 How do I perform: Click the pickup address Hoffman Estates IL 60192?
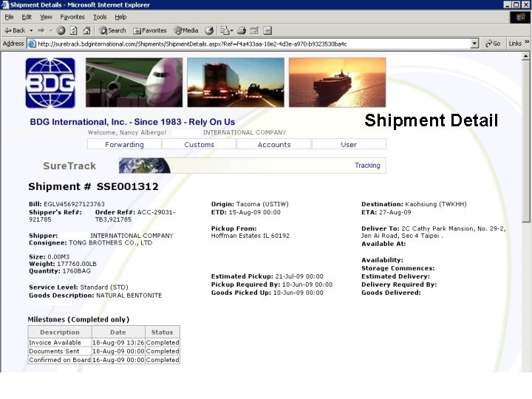coord(250,236)
